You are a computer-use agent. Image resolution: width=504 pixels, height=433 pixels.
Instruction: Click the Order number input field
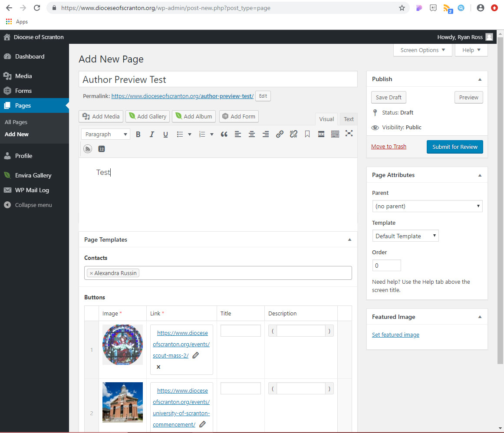coord(386,266)
